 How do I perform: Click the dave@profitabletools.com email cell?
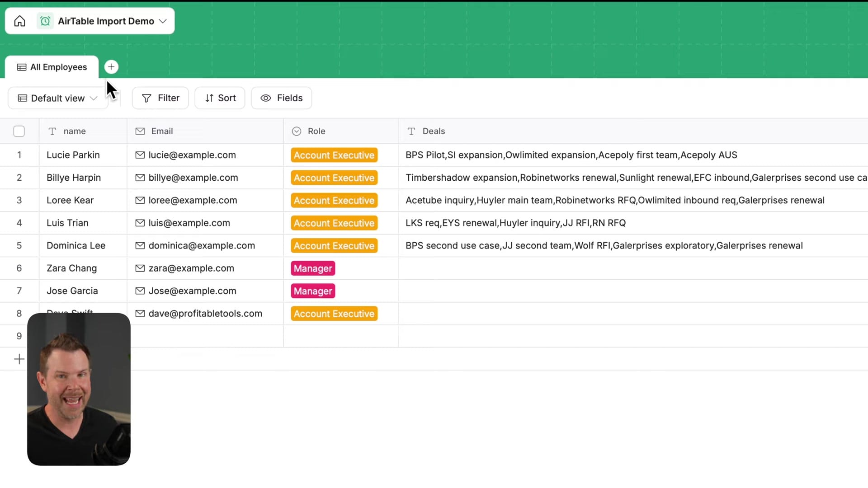[205, 314]
